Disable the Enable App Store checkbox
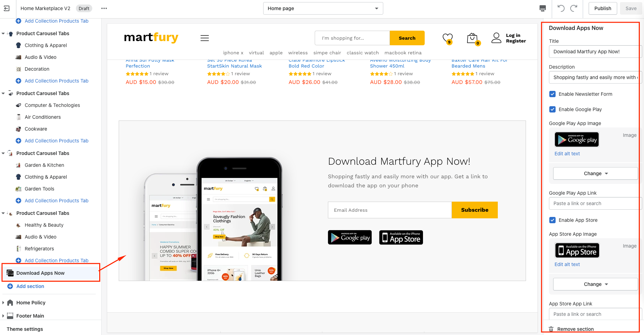Screen dimensions: 644x335 pos(552,220)
